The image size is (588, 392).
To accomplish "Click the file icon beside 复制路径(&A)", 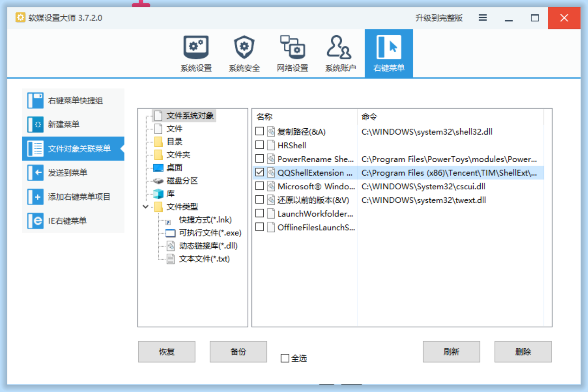I will pos(271,132).
